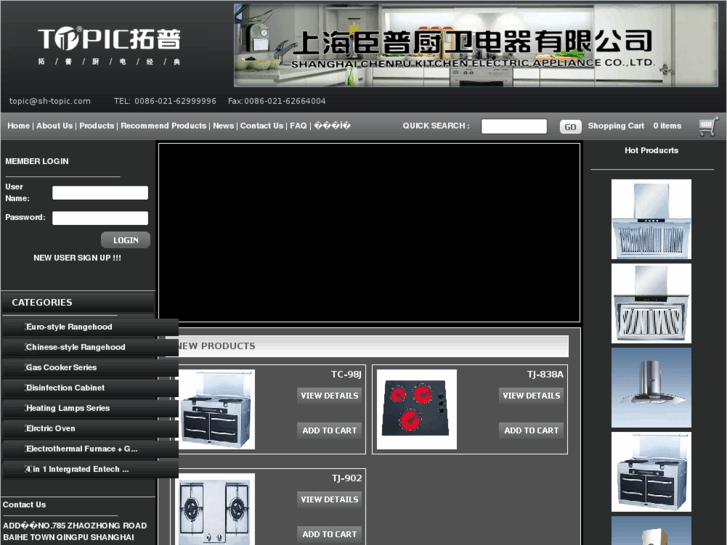Open second hot product rangehood thumbnail
The image size is (727, 545).
(651, 303)
